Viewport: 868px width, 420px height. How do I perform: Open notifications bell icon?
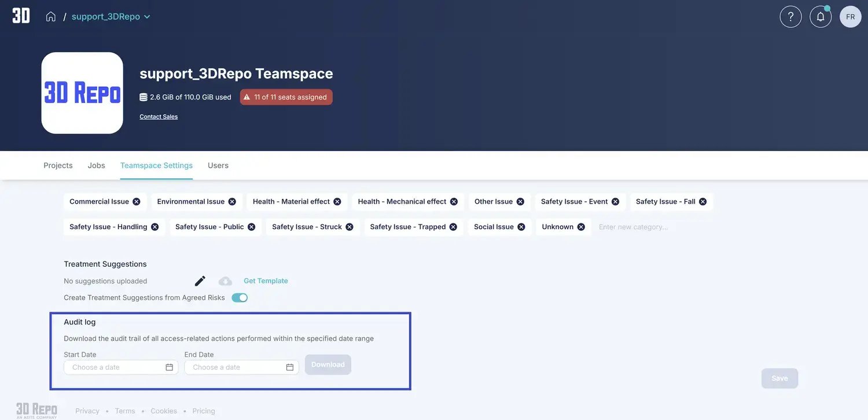point(821,17)
